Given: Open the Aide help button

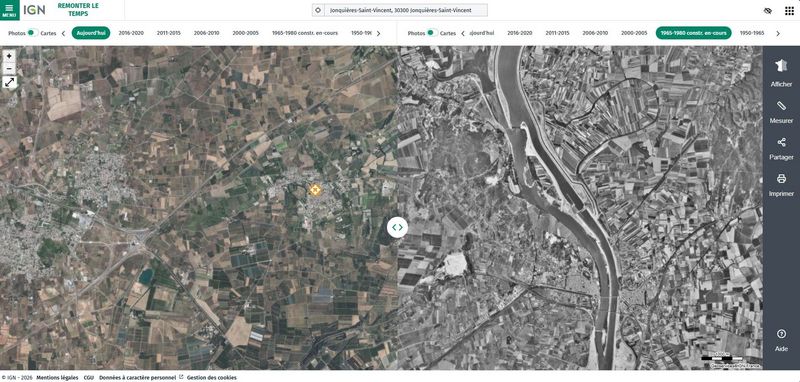Looking at the screenshot, I should coord(781,340).
